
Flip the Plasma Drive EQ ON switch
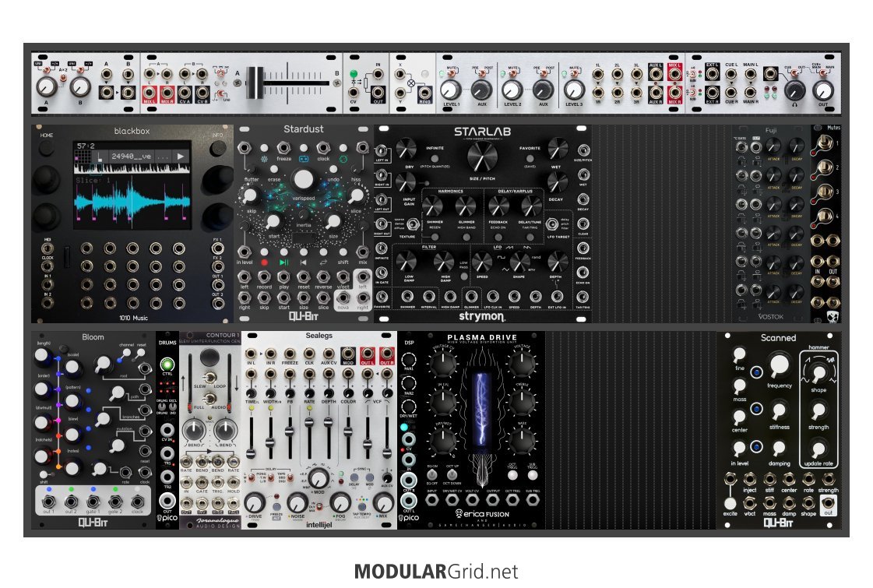pos(432,476)
